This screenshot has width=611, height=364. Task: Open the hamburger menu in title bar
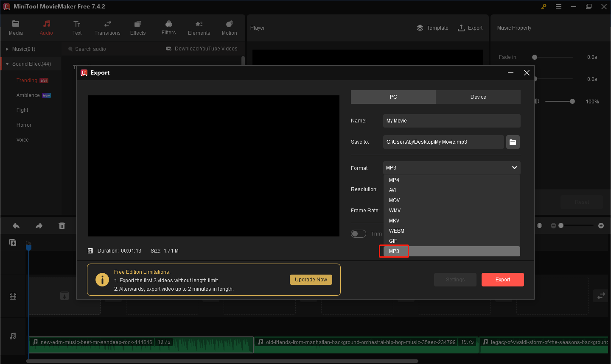tap(558, 6)
